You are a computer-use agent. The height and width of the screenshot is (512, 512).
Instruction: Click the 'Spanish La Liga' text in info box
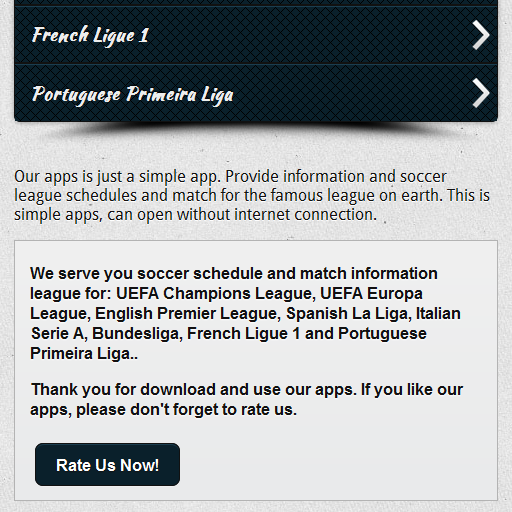click(x=349, y=314)
